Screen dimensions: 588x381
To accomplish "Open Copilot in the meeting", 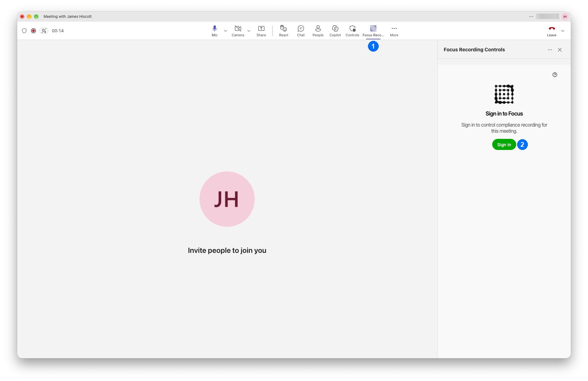I will point(335,31).
